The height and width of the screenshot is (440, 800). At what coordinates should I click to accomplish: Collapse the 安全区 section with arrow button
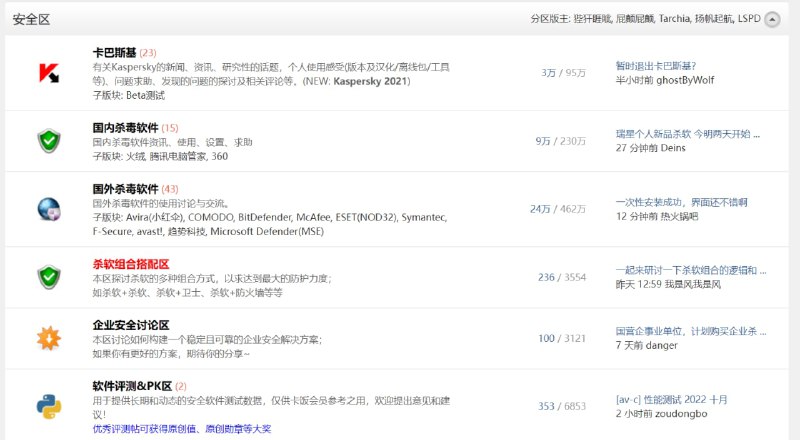[x=772, y=19]
